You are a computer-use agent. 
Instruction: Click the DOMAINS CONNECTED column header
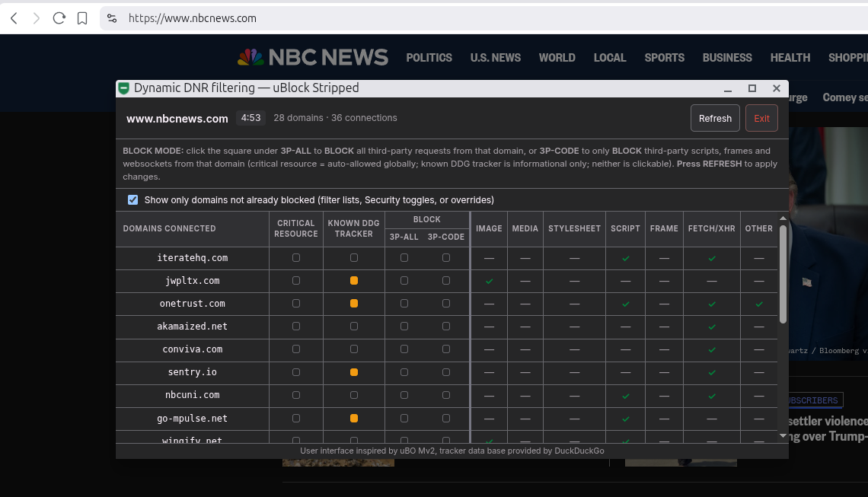click(169, 228)
